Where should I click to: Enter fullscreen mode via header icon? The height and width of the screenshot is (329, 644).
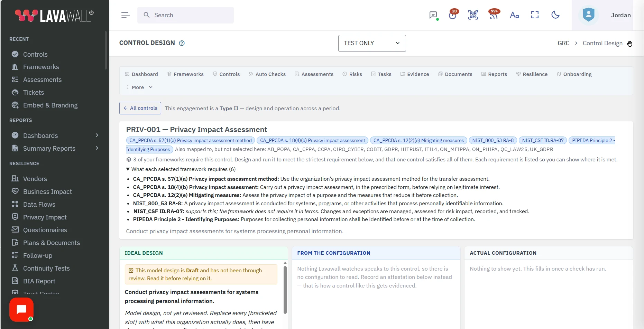point(535,15)
